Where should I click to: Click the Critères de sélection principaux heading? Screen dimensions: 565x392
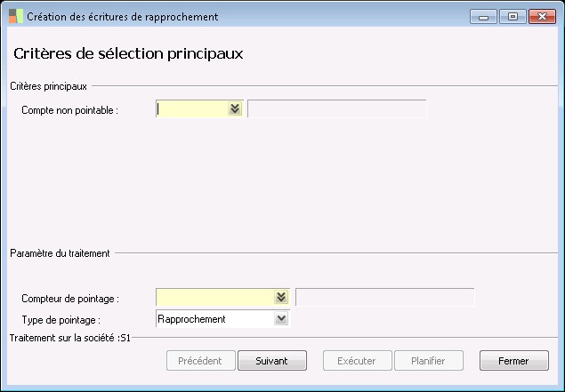coord(128,53)
